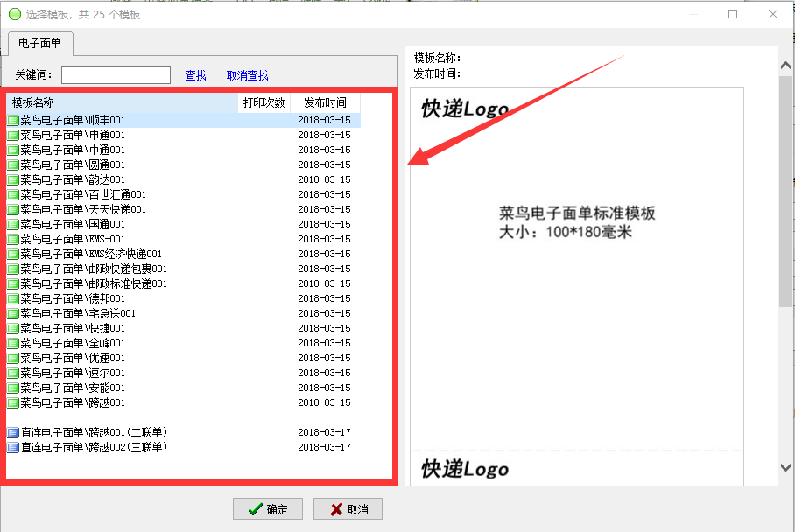The image size is (795, 532).
Task: Click date 2018-03-17 of 跨越002(三联单) row
Action: 325,447
